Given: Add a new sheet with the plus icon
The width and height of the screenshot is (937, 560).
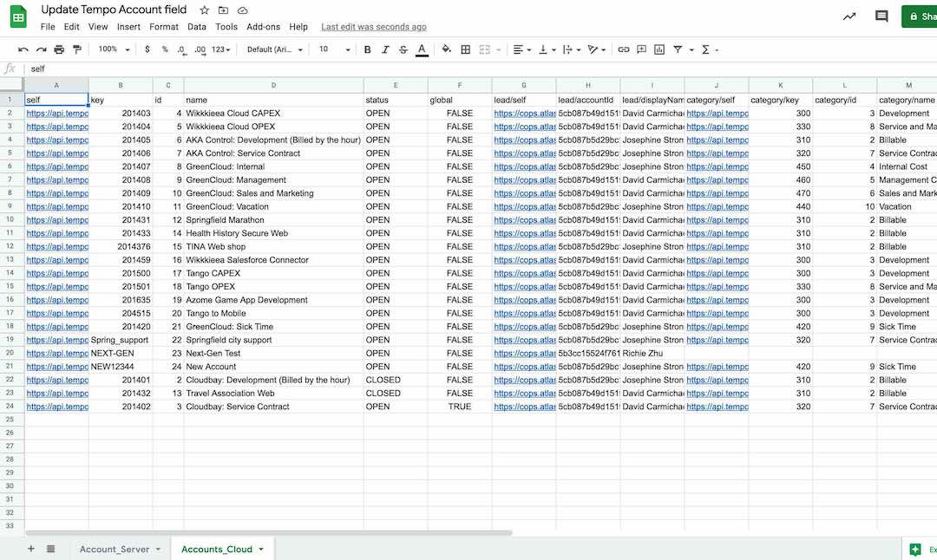Looking at the screenshot, I should click(30, 549).
